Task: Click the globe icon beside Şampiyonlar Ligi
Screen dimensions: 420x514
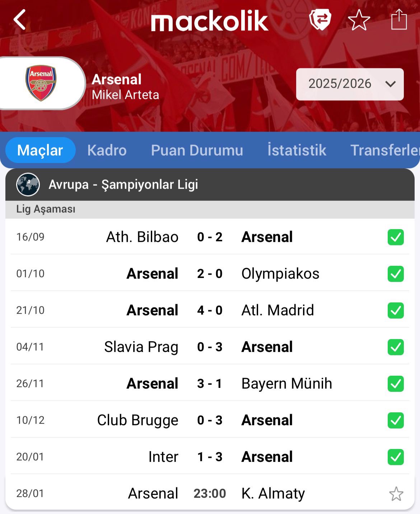Action: pyautogui.click(x=28, y=185)
